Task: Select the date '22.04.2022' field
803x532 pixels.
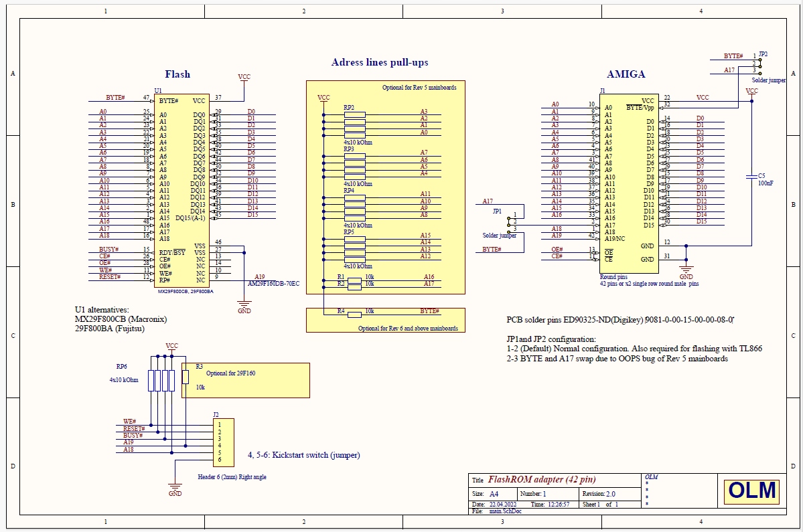Action: [x=503, y=505]
